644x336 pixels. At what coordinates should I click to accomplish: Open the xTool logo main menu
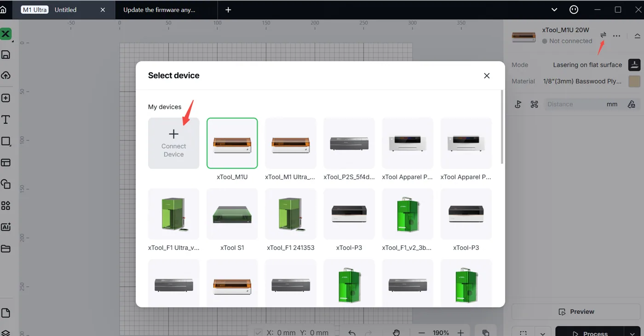click(x=6, y=34)
